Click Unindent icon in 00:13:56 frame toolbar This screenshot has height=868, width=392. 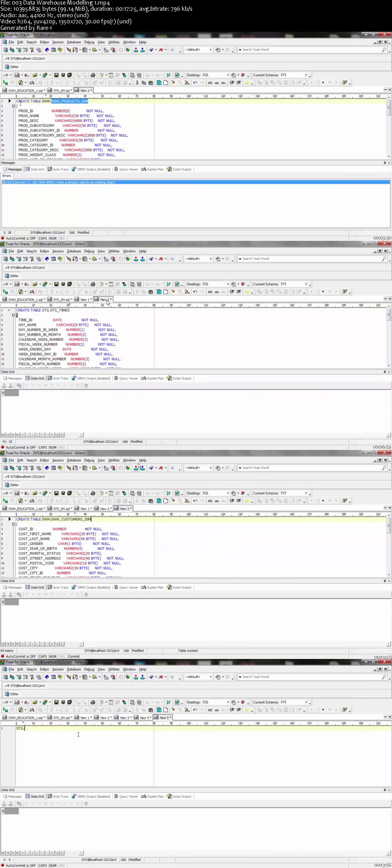238,709
